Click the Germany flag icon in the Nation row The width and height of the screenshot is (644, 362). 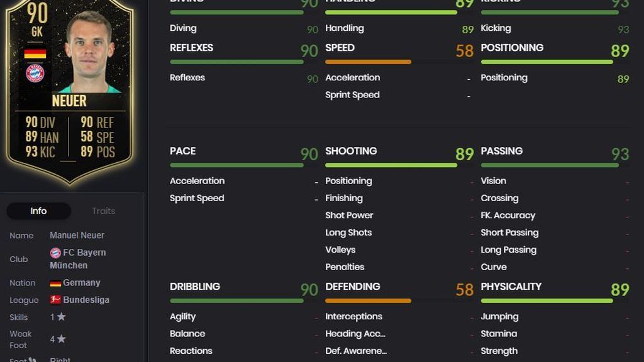coord(55,283)
